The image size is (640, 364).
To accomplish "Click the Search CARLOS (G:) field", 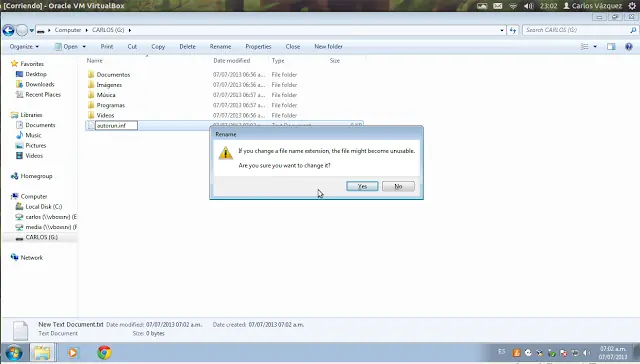I will [576, 30].
